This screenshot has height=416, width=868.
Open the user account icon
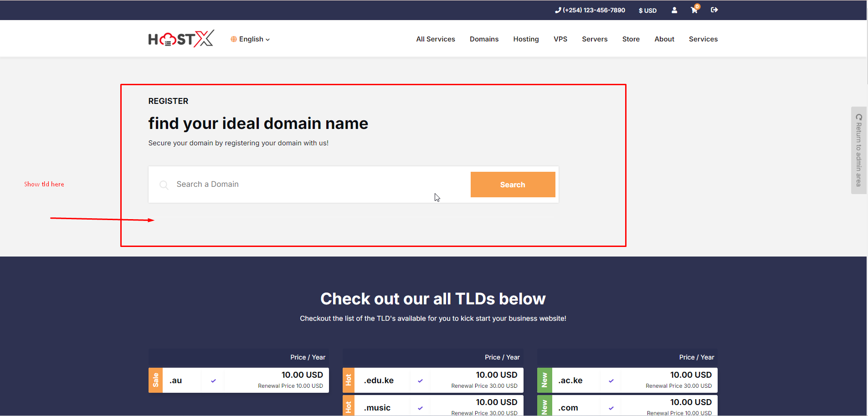(674, 10)
